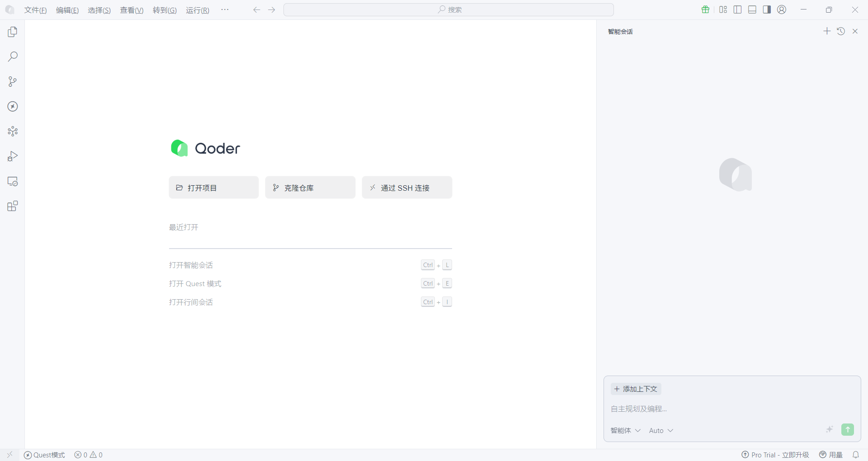Click the 智能会话 panel title
This screenshot has width=868, height=461.
pyautogui.click(x=620, y=32)
